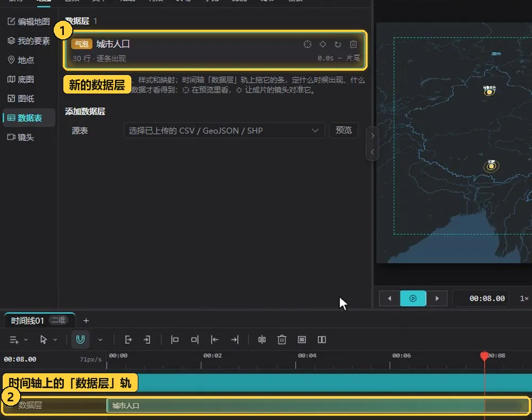Viewport: 532px width, 420px height.
Task: Open the 我的要素 sidebar section
Action: [29, 41]
